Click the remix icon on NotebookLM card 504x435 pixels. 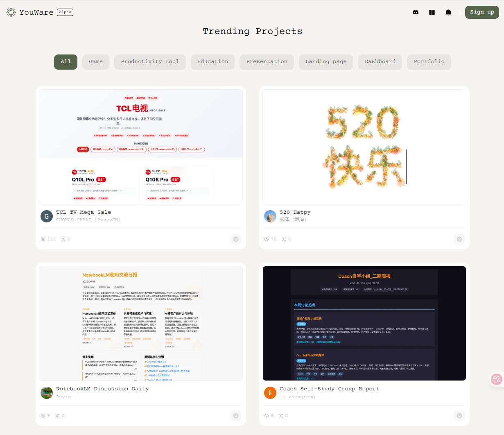click(x=58, y=416)
